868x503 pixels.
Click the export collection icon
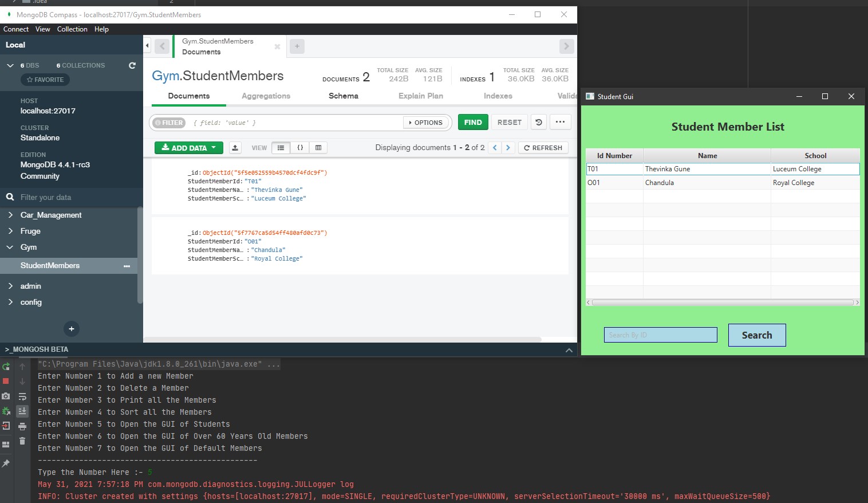pos(235,148)
